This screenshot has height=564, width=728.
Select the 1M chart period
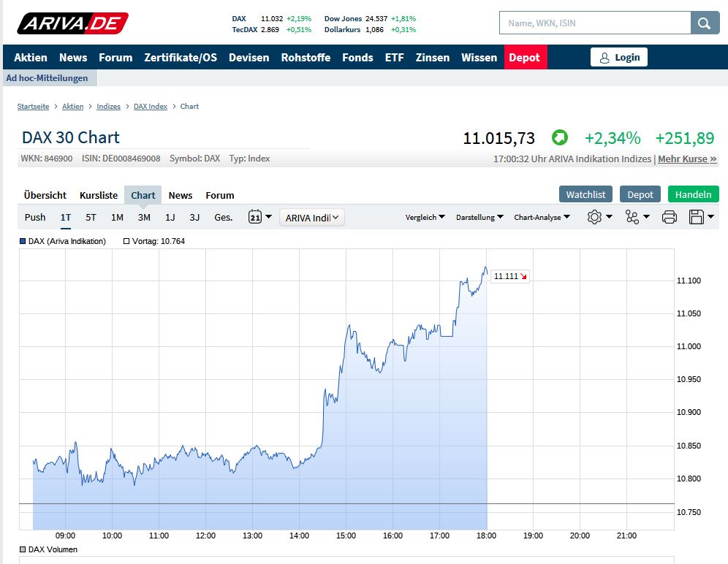(117, 217)
